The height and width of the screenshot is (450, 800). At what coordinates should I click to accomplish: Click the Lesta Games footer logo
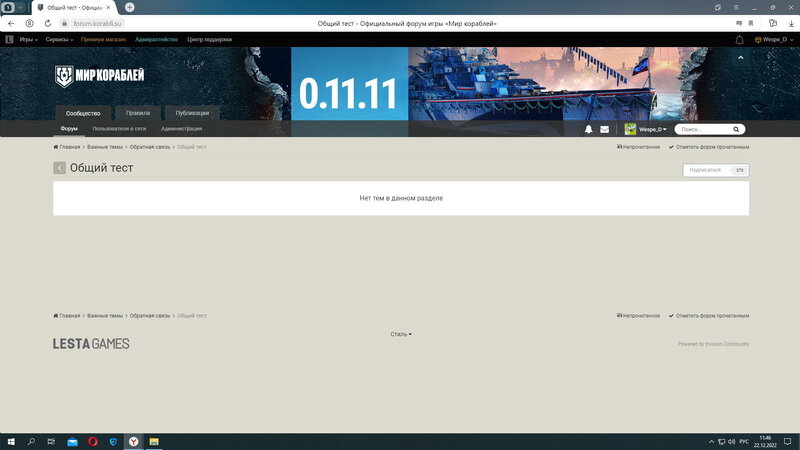[91, 344]
